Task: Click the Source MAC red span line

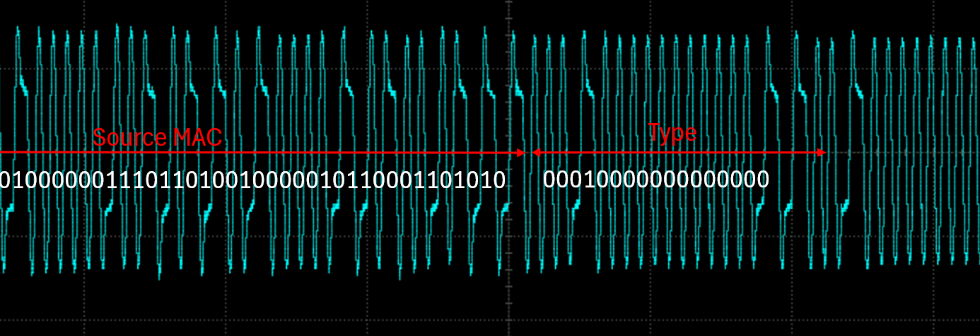Action: tap(283, 153)
